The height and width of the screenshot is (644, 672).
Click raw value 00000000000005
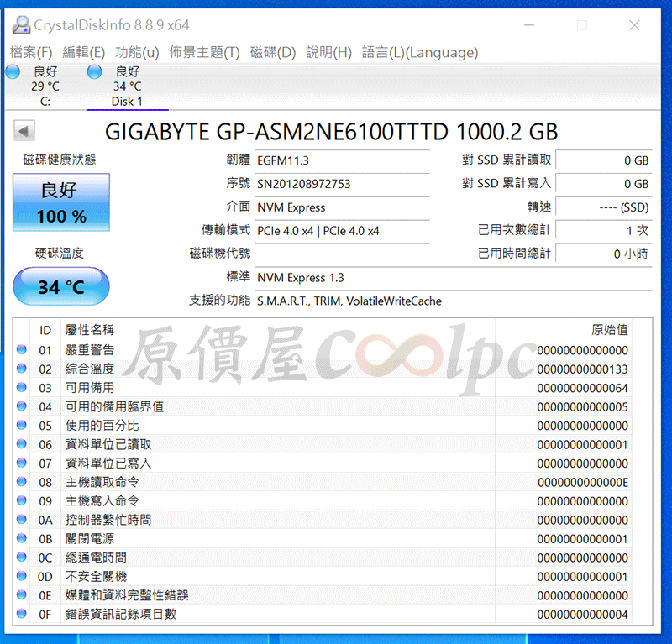point(582,407)
